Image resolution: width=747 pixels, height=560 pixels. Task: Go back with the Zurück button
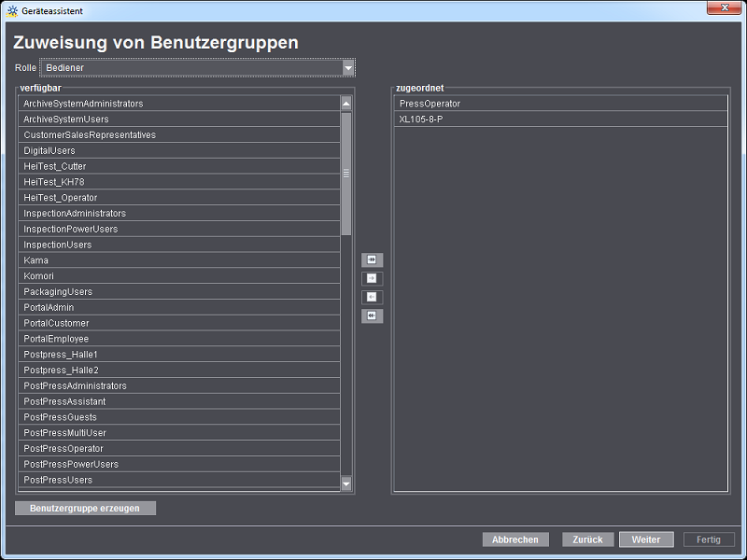tap(588, 539)
